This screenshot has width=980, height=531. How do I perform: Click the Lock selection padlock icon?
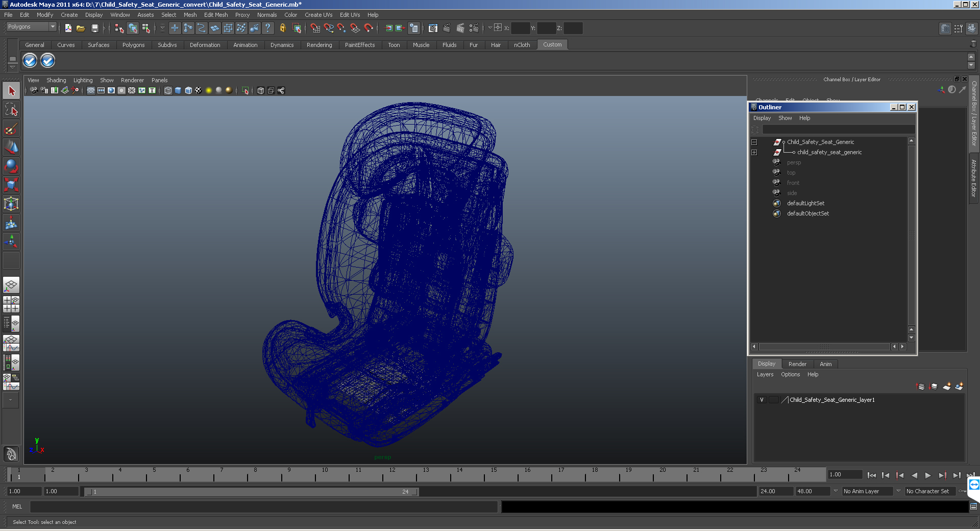(x=282, y=28)
